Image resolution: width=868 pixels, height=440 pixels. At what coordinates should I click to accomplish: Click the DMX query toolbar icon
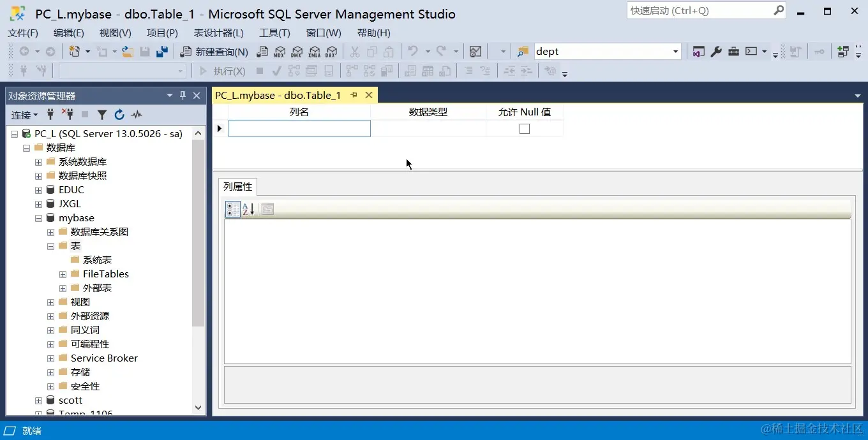(297, 52)
